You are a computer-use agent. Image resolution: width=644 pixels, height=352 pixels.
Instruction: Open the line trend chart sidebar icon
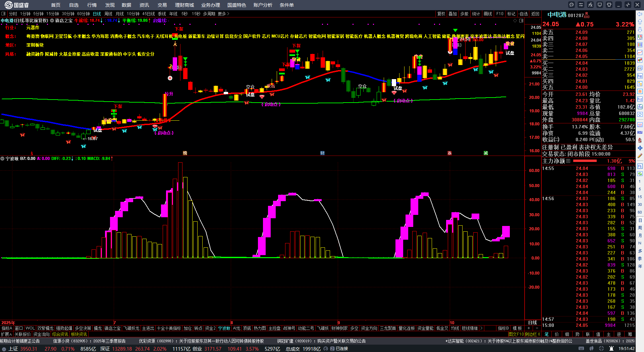640,53
